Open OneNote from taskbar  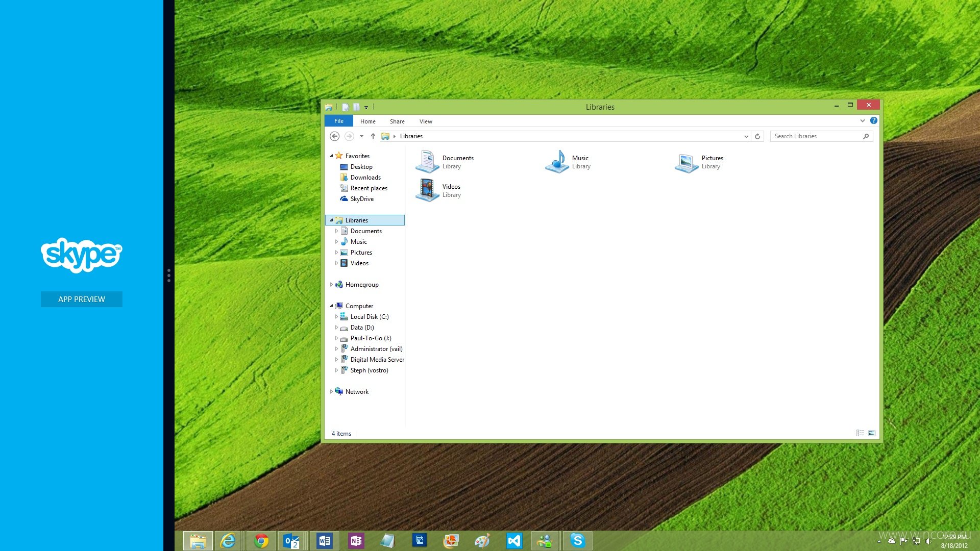[356, 540]
